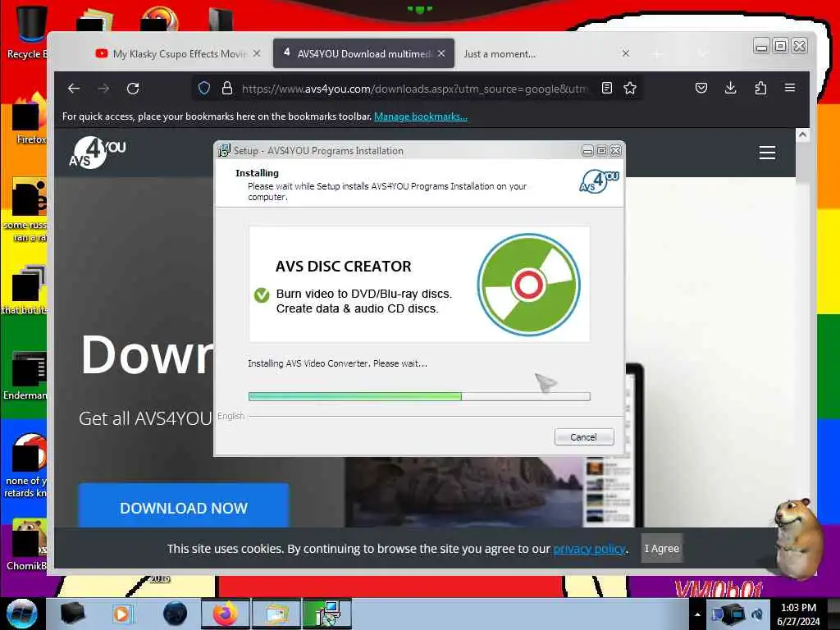
Task: Open the AVS4YOU site hamburger menu
Action: [x=767, y=153]
